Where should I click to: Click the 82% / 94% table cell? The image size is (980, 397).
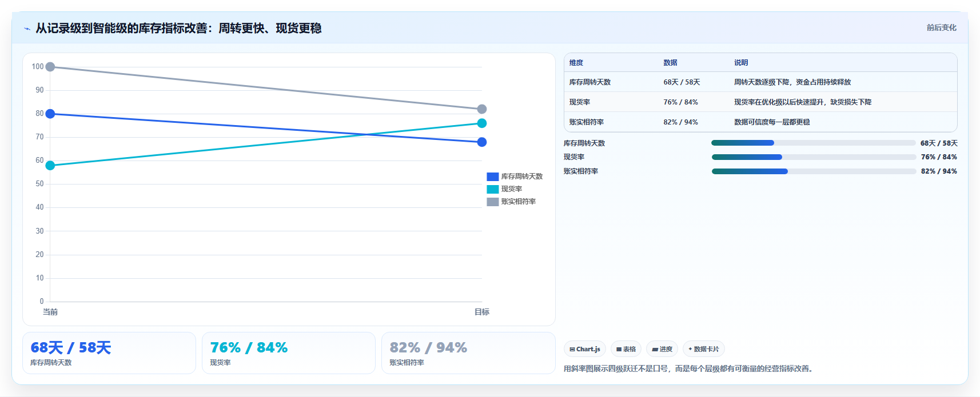[x=680, y=122]
